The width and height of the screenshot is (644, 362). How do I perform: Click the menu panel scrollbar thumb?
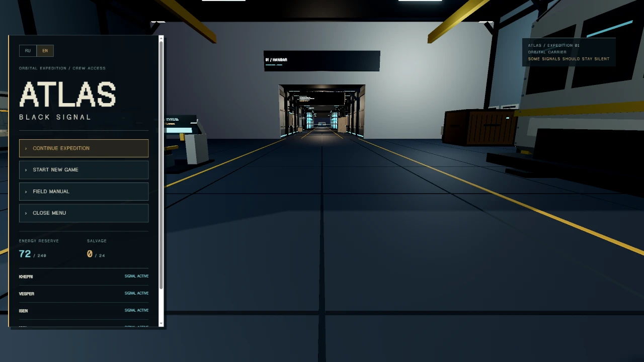click(161, 166)
